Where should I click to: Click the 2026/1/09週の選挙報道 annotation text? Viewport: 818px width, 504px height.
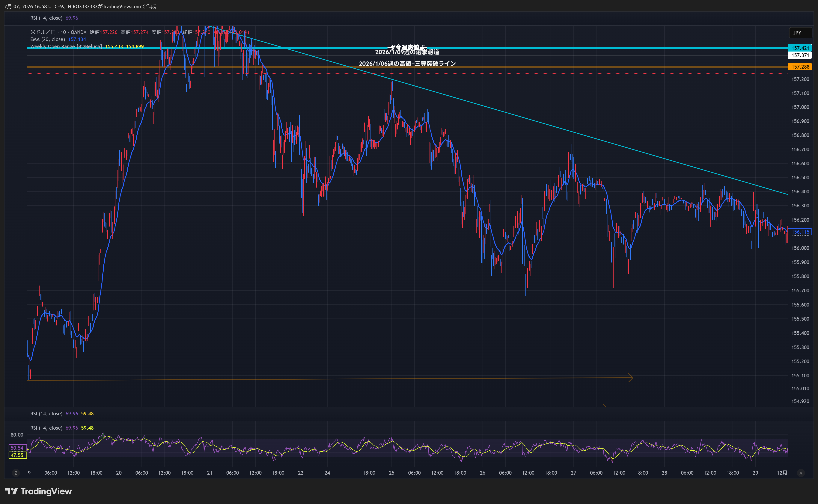coord(407,52)
